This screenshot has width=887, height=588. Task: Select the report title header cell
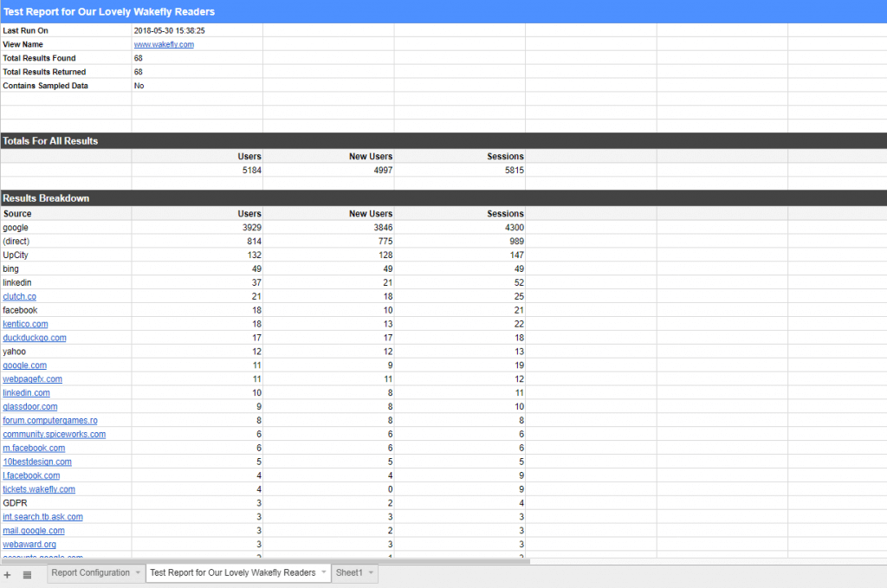click(x=443, y=11)
